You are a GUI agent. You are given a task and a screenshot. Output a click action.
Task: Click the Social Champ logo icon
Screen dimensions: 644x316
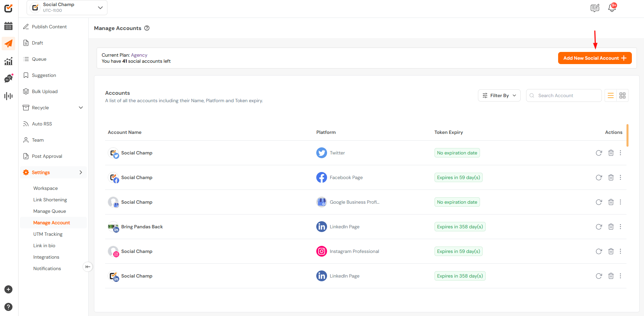point(8,8)
